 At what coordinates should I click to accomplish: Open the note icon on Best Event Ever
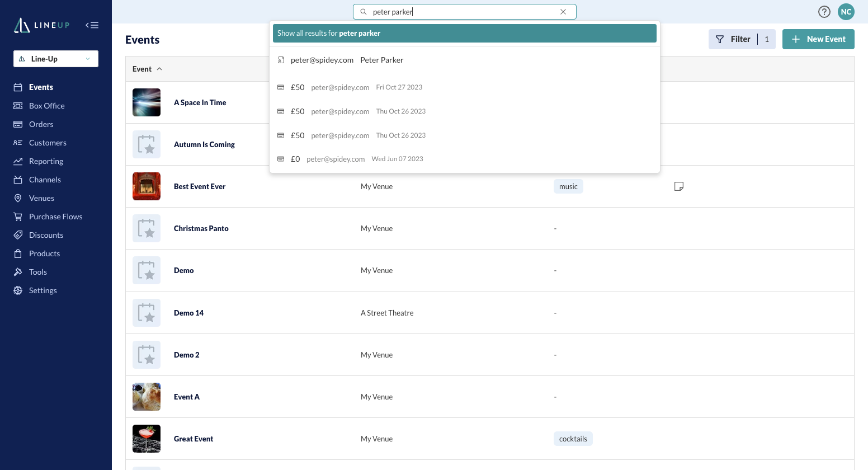(x=679, y=186)
